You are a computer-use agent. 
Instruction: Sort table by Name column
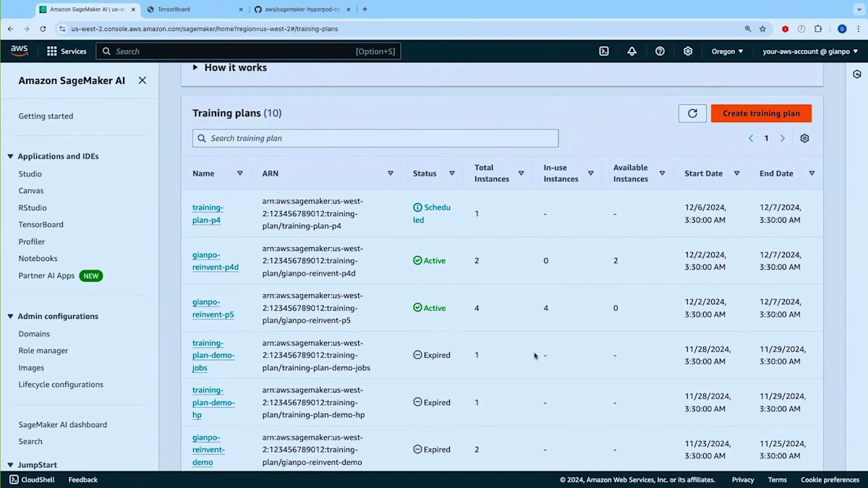pyautogui.click(x=240, y=174)
